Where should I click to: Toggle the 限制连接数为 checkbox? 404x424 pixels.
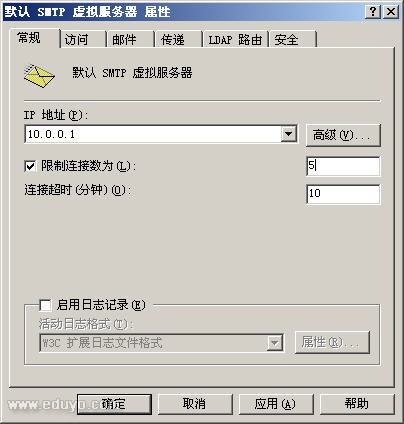[30, 166]
